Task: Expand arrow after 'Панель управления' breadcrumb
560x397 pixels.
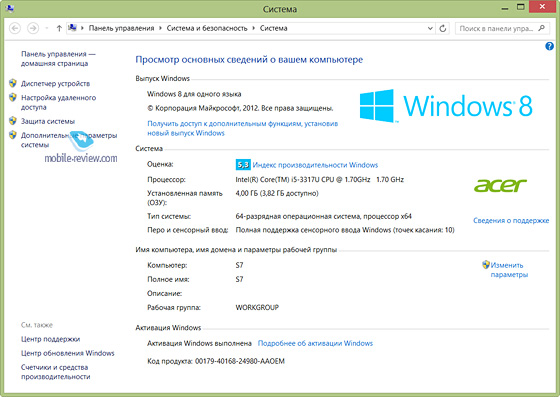Action: (x=160, y=28)
